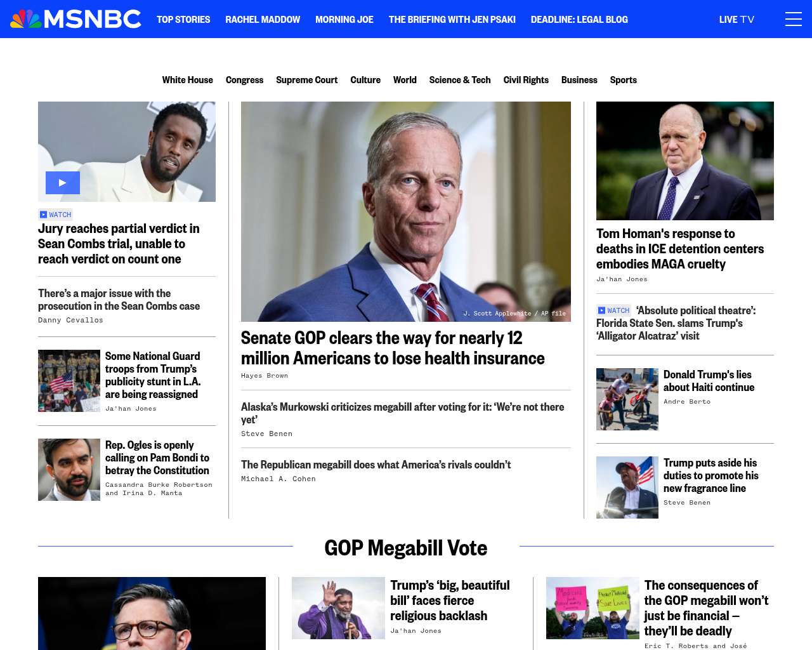Switch to Civil Rights topic
Screen dimensions: 812x650
[526, 80]
